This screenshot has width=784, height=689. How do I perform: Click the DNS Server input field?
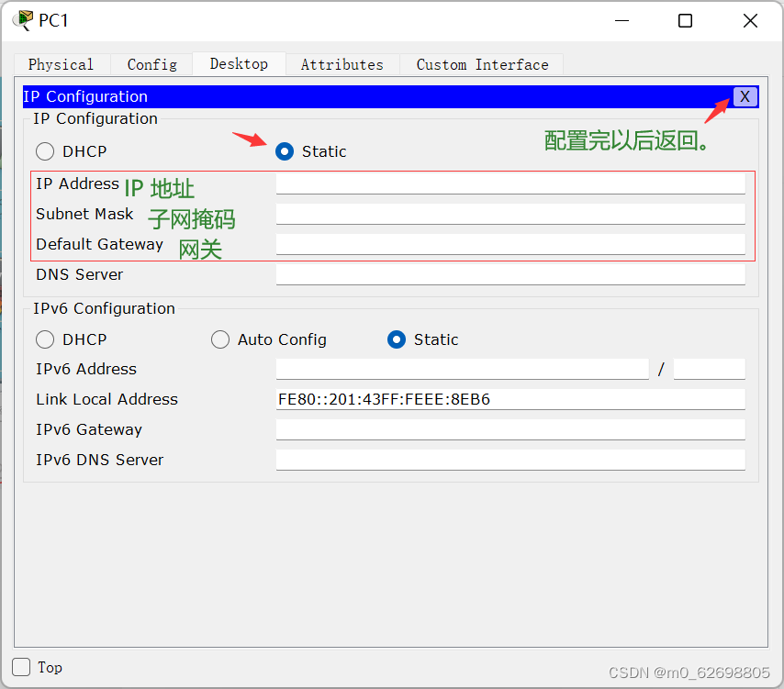pos(510,274)
